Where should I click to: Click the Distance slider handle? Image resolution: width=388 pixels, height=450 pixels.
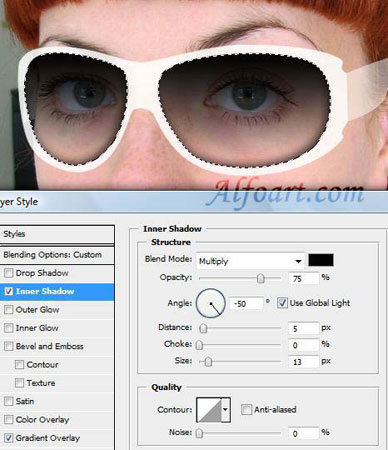[203, 328]
